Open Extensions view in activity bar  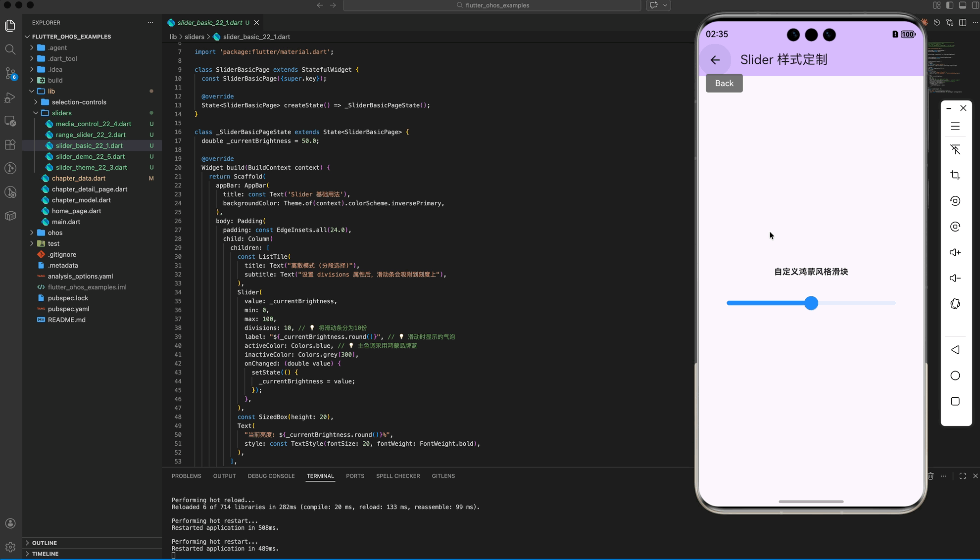click(10, 144)
